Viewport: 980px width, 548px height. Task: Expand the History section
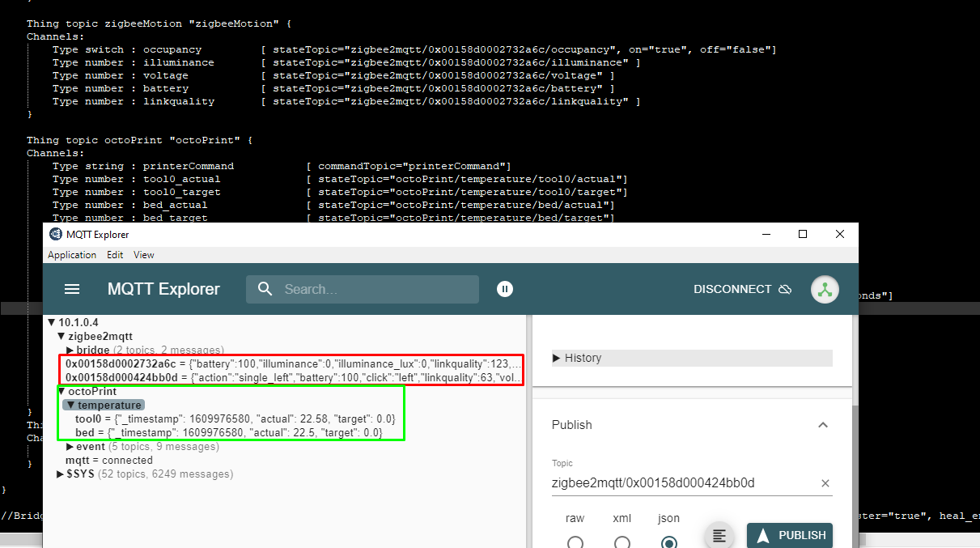692,358
